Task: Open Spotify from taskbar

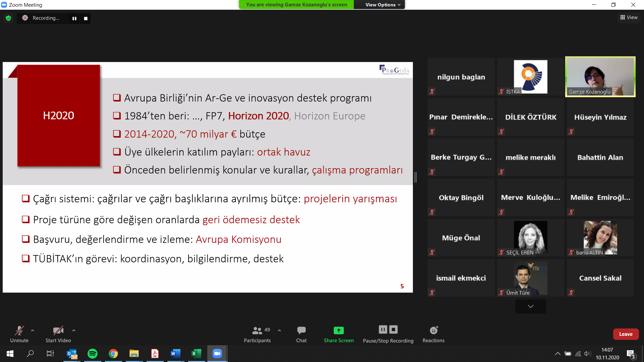Action: (x=93, y=354)
